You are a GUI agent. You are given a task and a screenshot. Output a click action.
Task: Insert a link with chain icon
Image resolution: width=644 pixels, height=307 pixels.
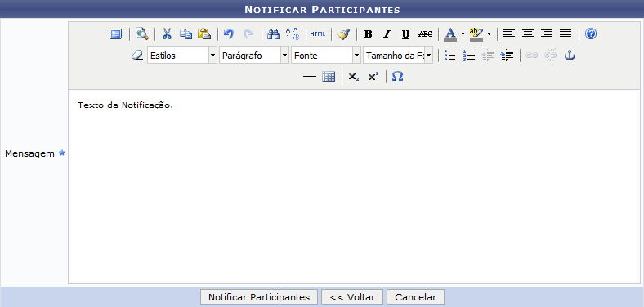[532, 56]
